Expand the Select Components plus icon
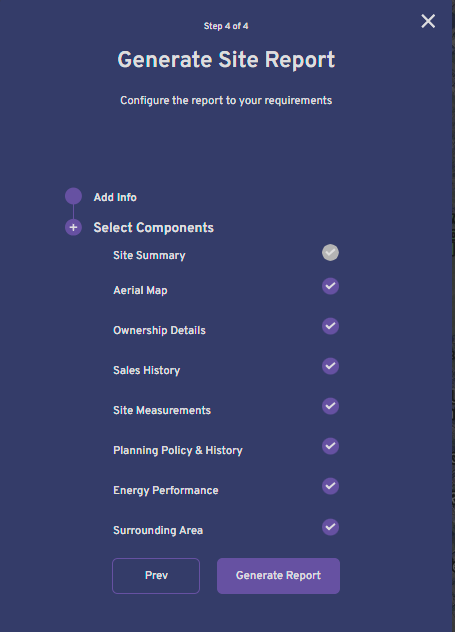The image size is (455, 632). point(73,227)
